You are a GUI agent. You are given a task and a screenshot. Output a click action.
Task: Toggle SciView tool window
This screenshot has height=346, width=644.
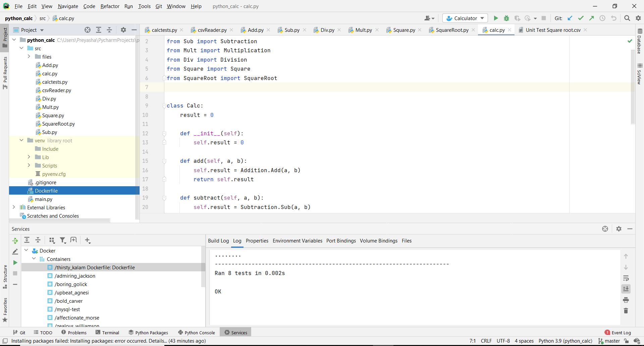(639, 74)
